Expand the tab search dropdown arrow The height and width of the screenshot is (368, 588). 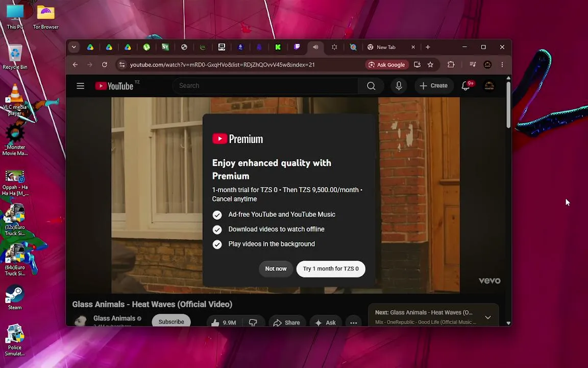coord(74,47)
